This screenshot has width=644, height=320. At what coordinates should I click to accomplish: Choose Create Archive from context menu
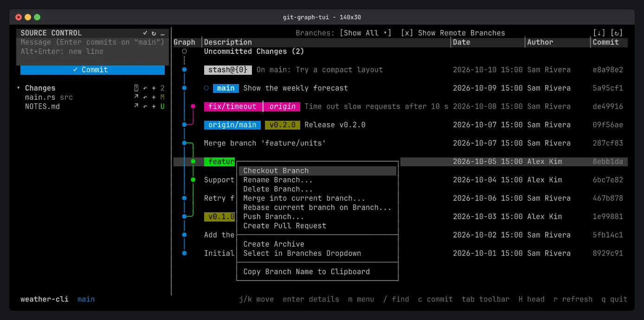pos(318,244)
